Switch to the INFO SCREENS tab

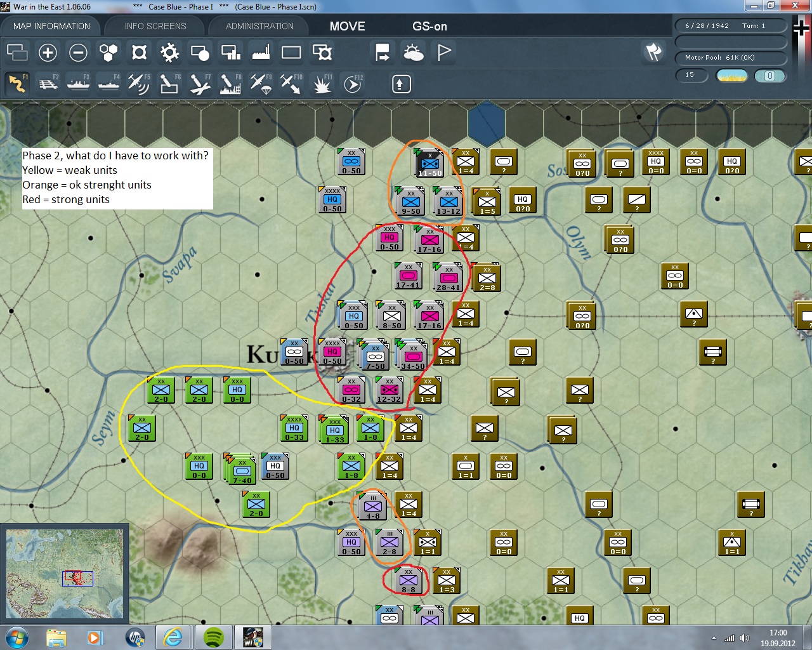tap(155, 26)
